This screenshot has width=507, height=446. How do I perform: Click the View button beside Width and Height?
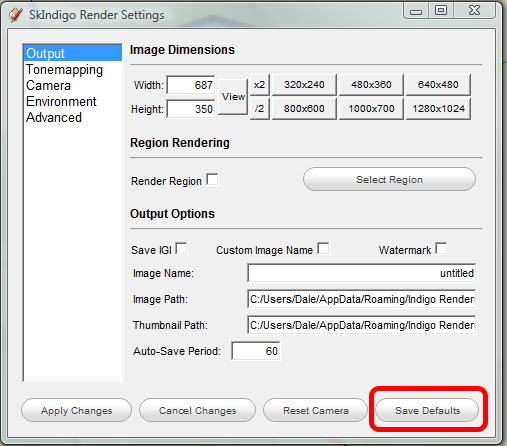[x=233, y=97]
